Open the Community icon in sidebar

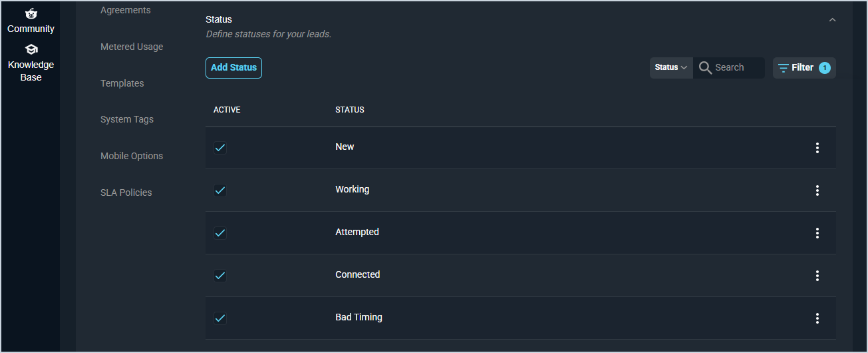[31, 13]
